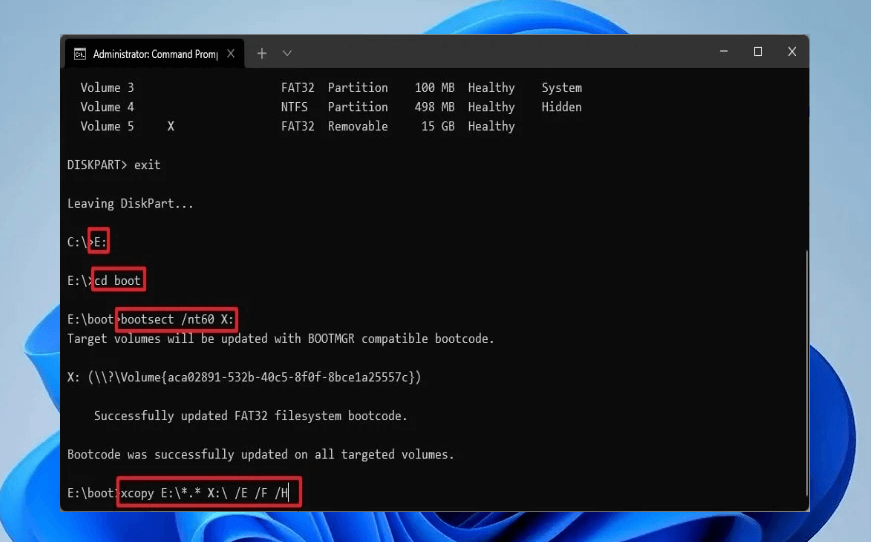The image size is (871, 542).
Task: Click the '15 GB' size value
Action: click(x=438, y=127)
